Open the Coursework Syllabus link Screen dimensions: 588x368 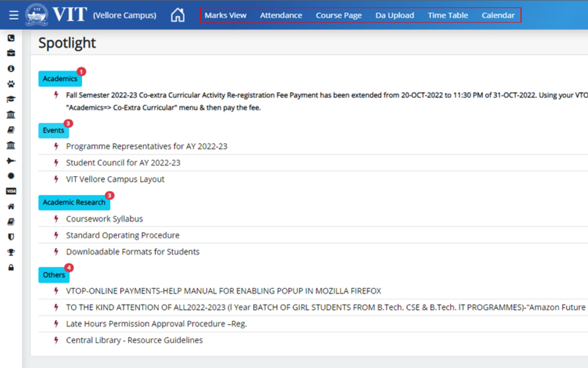click(104, 219)
